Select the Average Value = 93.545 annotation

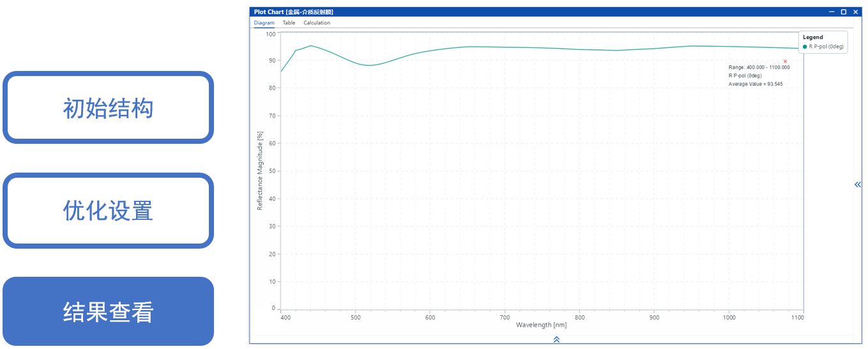coord(755,84)
